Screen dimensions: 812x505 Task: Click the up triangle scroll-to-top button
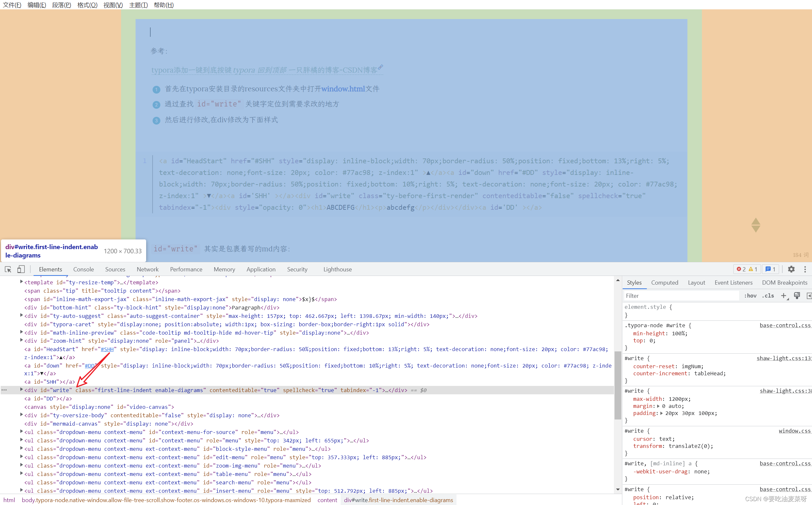click(756, 221)
